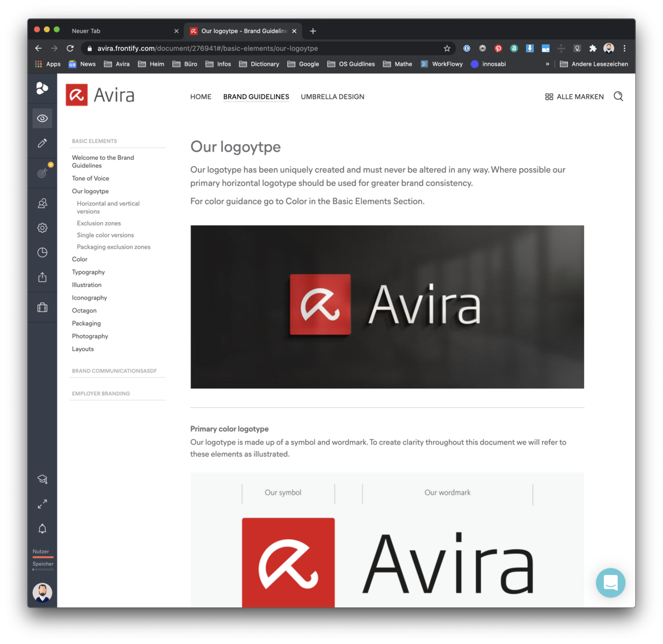Open the News bookmark
The height and width of the screenshot is (644, 663).
click(82, 64)
